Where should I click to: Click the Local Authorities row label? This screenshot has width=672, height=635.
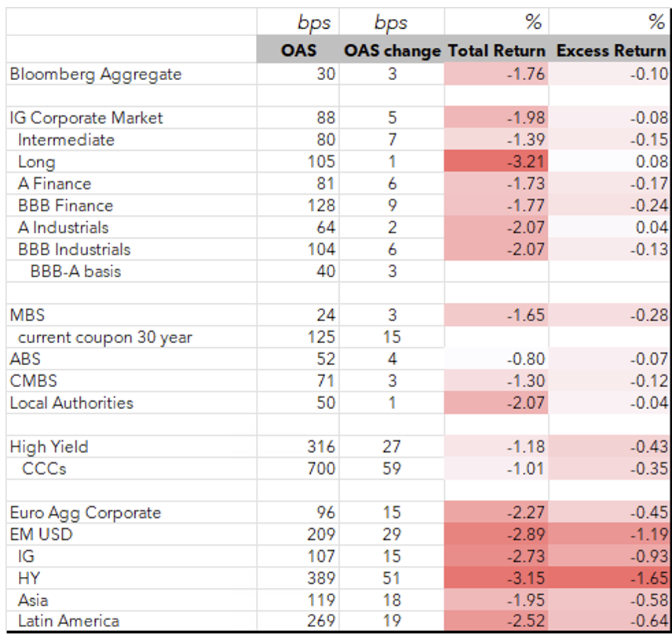point(71,403)
